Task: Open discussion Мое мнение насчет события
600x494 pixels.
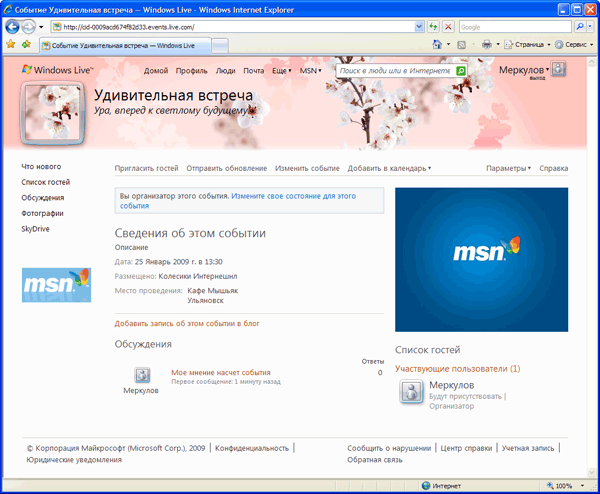Action: pos(221,372)
